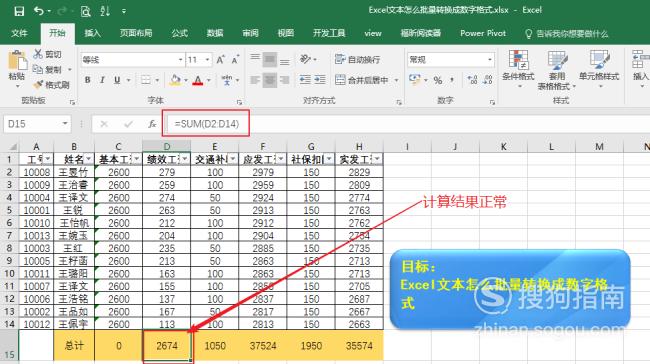Click the Comma Style icon

coord(452,80)
